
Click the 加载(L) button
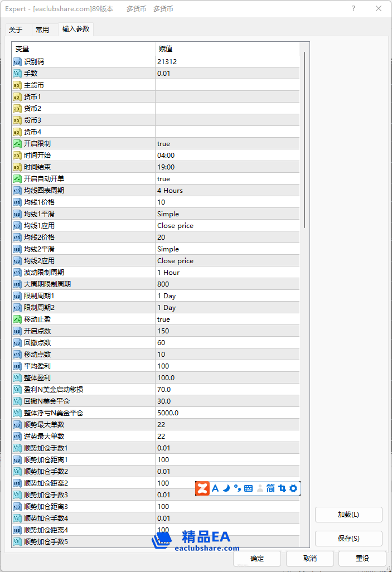349,515
